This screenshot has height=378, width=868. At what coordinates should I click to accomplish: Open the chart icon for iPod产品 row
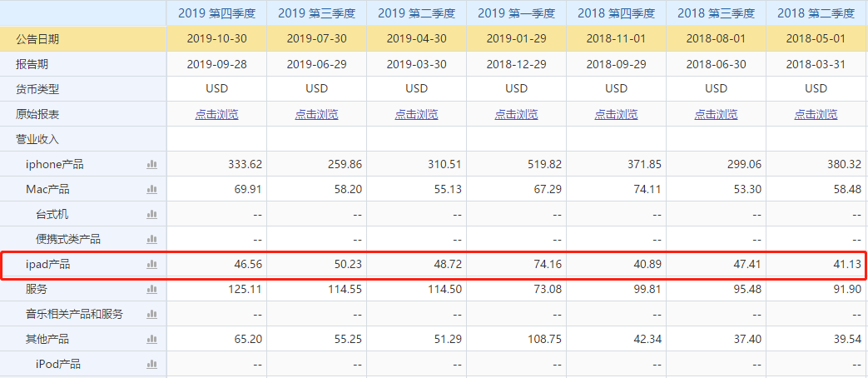pos(151,364)
